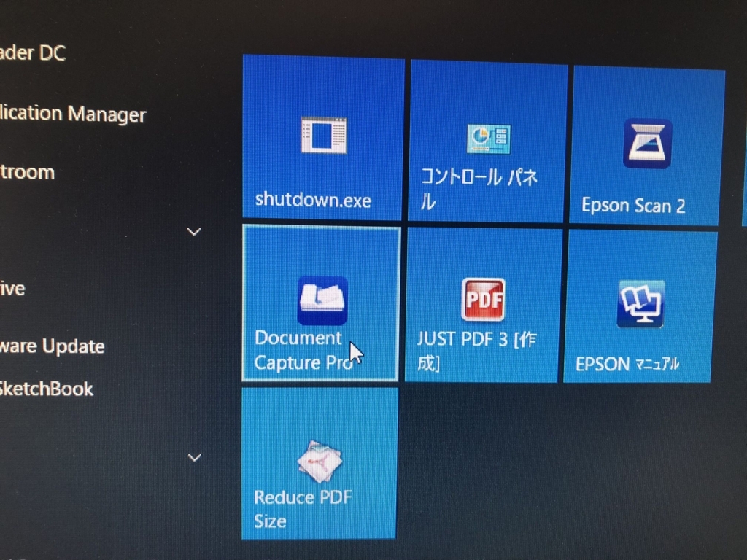747x560 pixels.
Task: Open the コントロール パネル tile icon
Action: [x=489, y=139]
